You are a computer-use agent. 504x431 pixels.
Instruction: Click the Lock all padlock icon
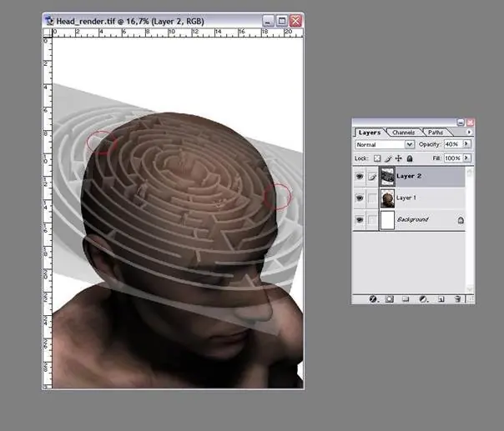click(x=409, y=158)
